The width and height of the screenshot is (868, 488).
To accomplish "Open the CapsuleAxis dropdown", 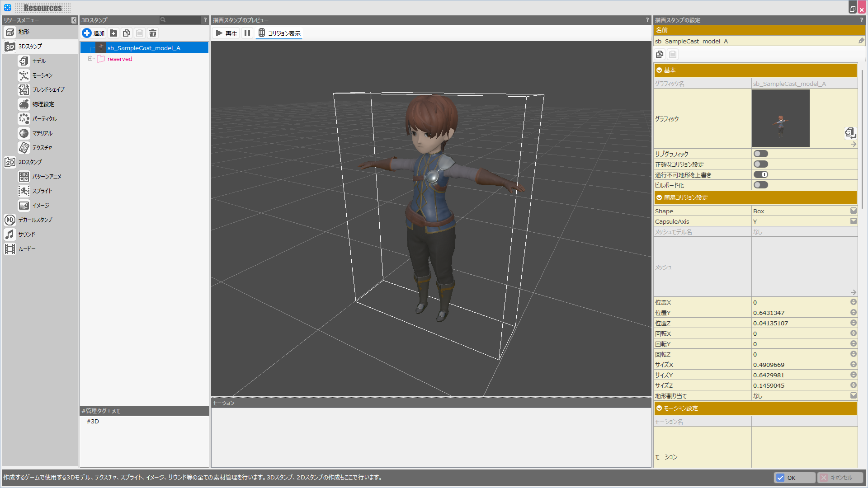I will [853, 221].
